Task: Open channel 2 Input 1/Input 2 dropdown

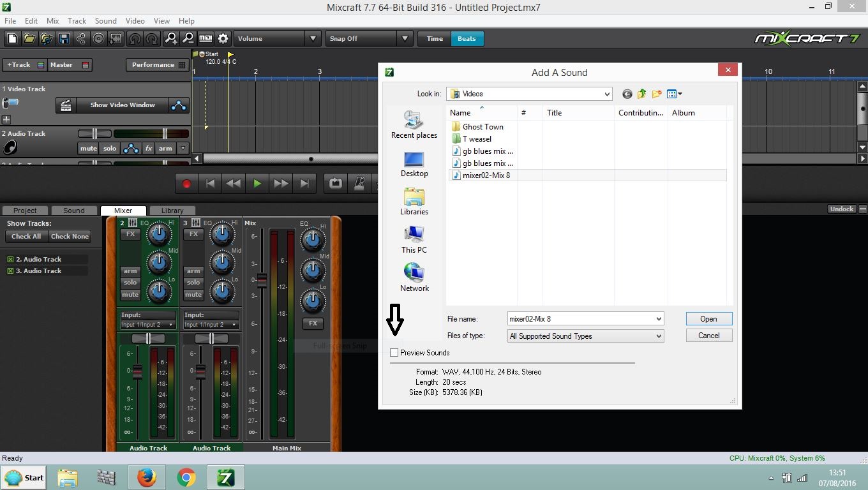Action: [x=148, y=325]
